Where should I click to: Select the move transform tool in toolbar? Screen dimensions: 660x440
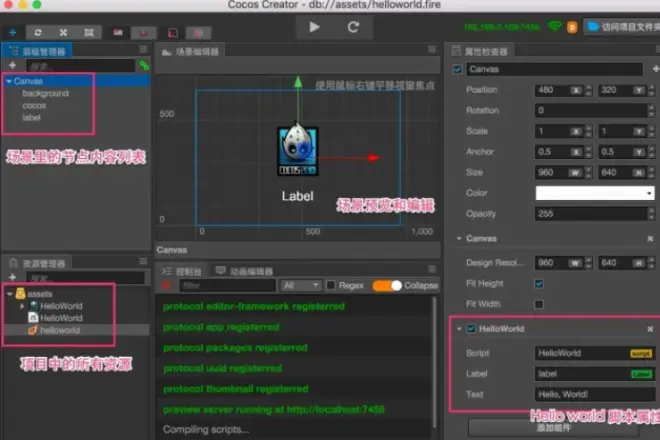tap(12, 32)
